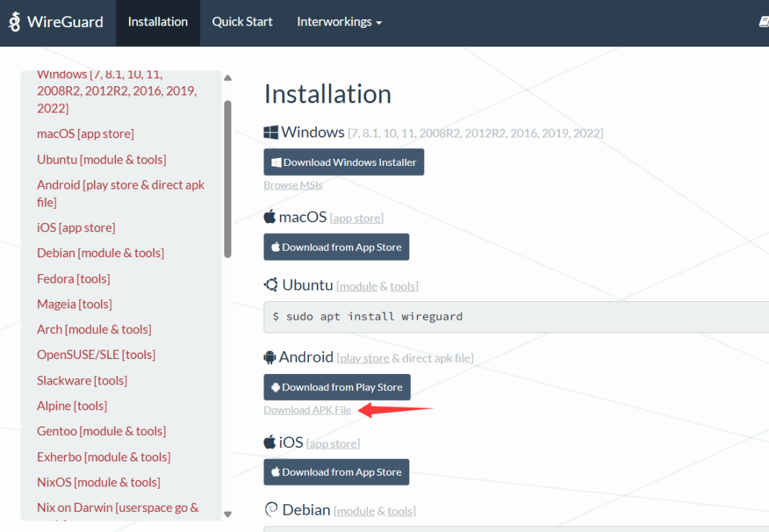Click the WireGuard dragon logo icon

pos(14,21)
